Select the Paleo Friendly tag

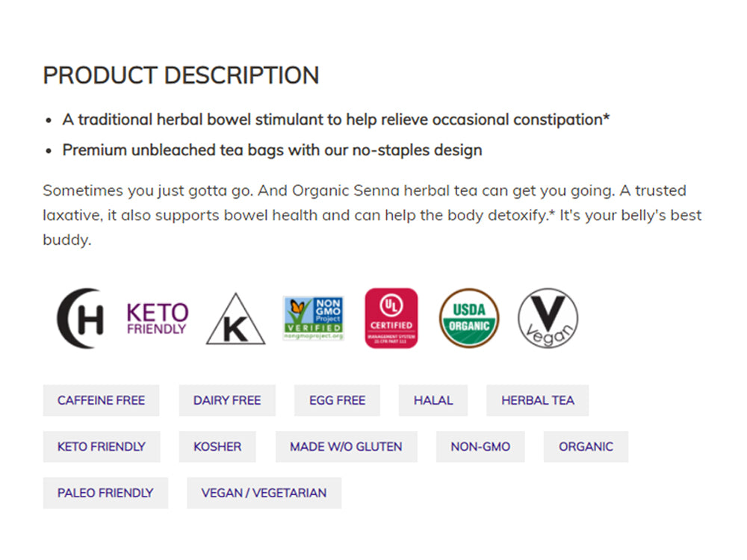point(105,493)
